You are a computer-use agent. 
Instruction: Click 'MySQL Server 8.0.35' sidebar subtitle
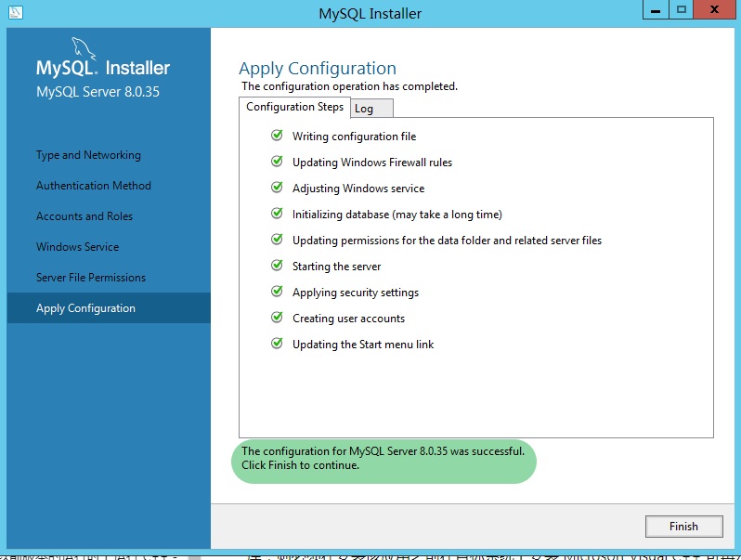coord(97,92)
